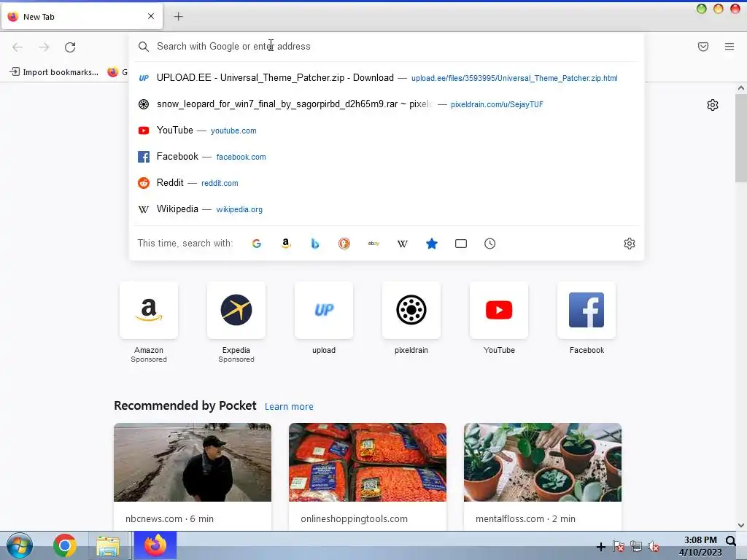Launch Chrome from taskbar
747x560 pixels.
[65, 545]
